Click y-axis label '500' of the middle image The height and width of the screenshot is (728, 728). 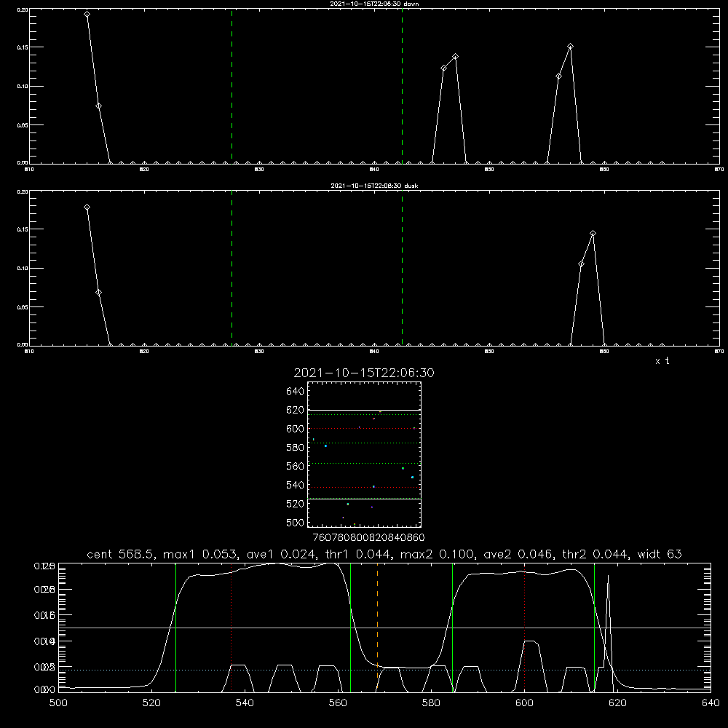coord(296,523)
